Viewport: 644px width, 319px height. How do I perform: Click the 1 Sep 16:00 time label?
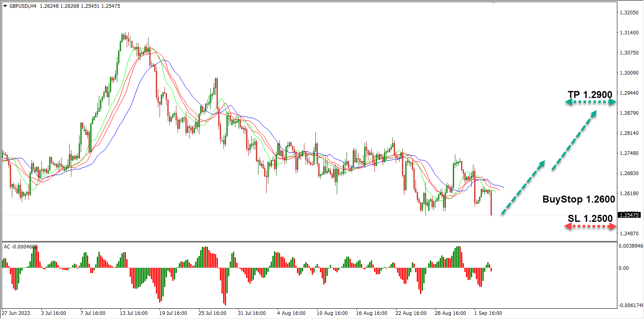(x=488, y=313)
